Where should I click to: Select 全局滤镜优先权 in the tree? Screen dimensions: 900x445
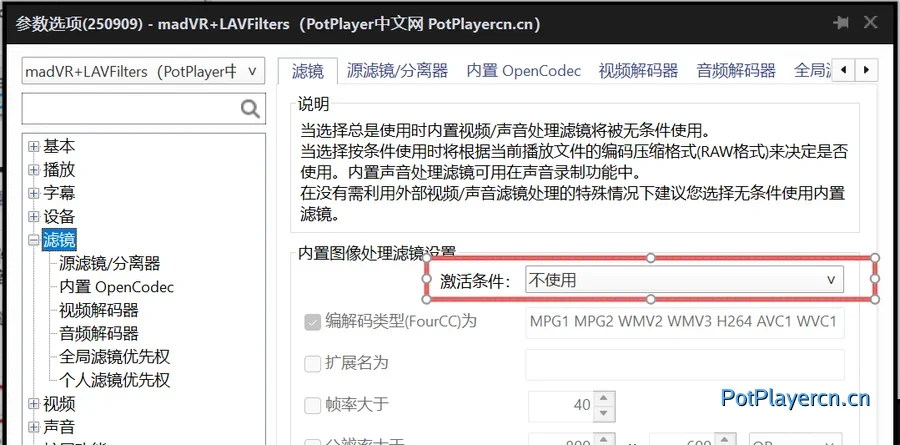tap(115, 357)
